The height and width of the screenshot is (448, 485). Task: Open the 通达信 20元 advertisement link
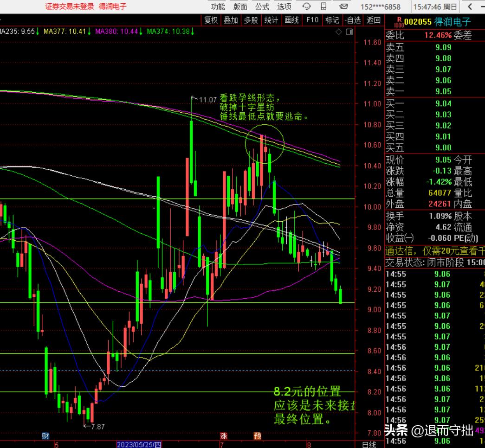click(x=435, y=251)
